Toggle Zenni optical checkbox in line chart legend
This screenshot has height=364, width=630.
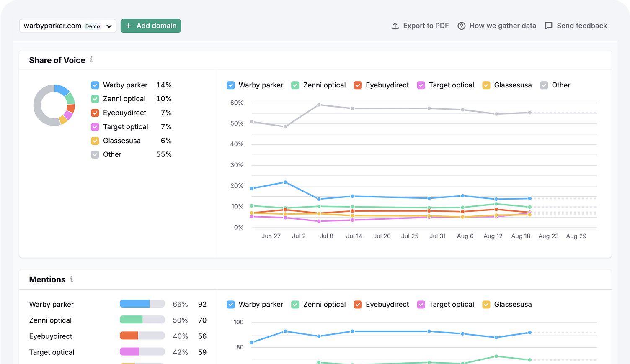(x=295, y=85)
